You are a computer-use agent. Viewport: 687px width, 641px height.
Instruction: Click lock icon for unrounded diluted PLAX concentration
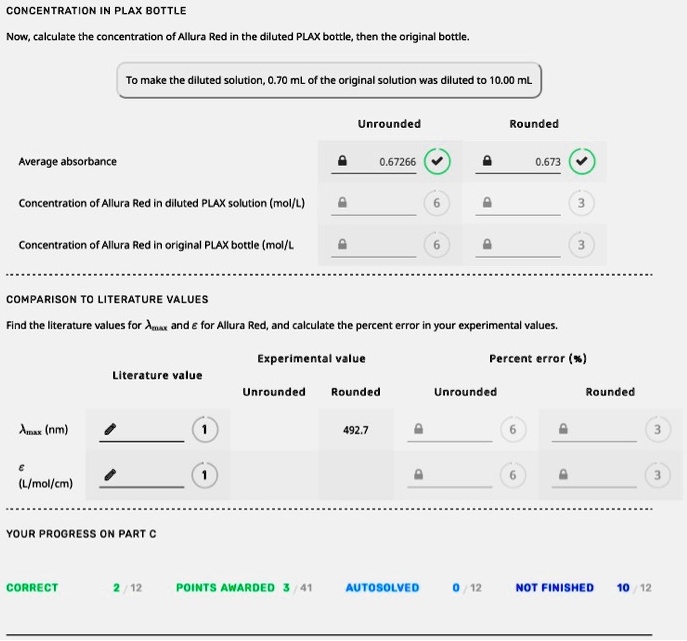coord(342,203)
